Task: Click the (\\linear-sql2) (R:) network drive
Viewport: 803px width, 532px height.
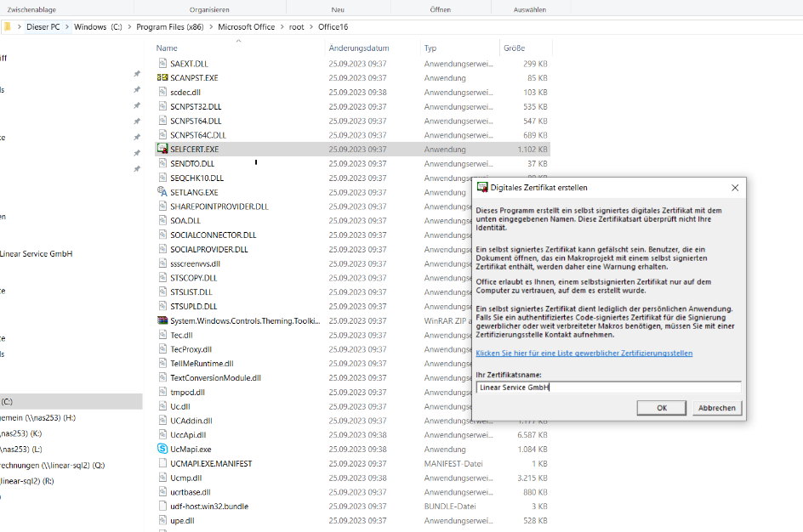Action: click(27, 481)
